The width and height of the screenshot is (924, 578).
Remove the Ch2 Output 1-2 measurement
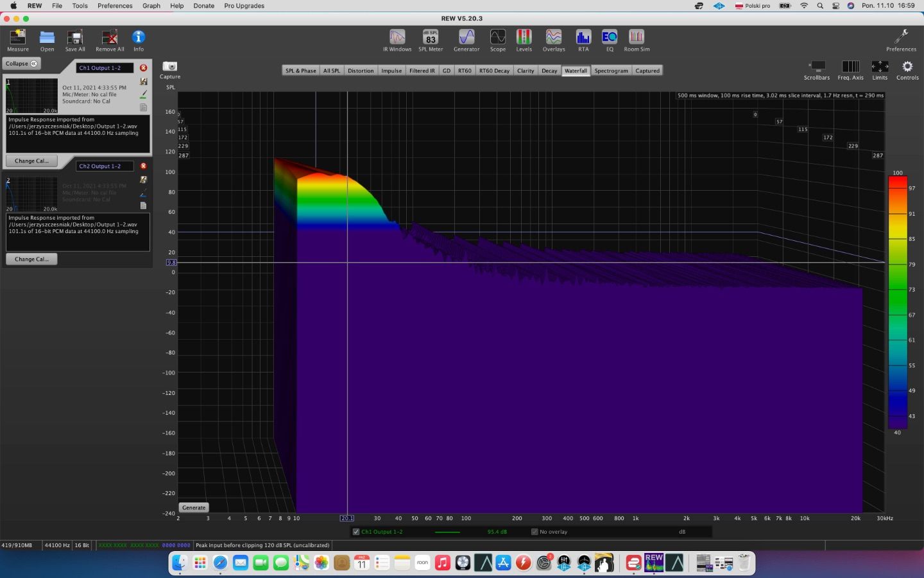[143, 166]
